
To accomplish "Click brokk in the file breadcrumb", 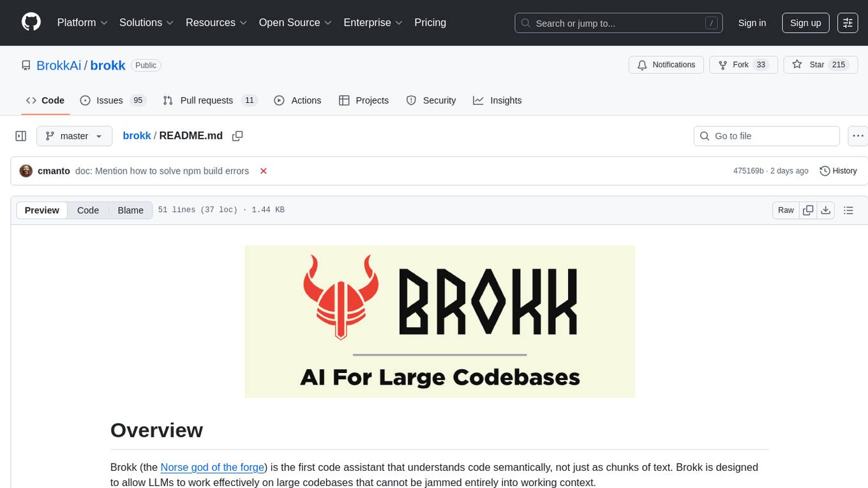I will pyautogui.click(x=137, y=135).
